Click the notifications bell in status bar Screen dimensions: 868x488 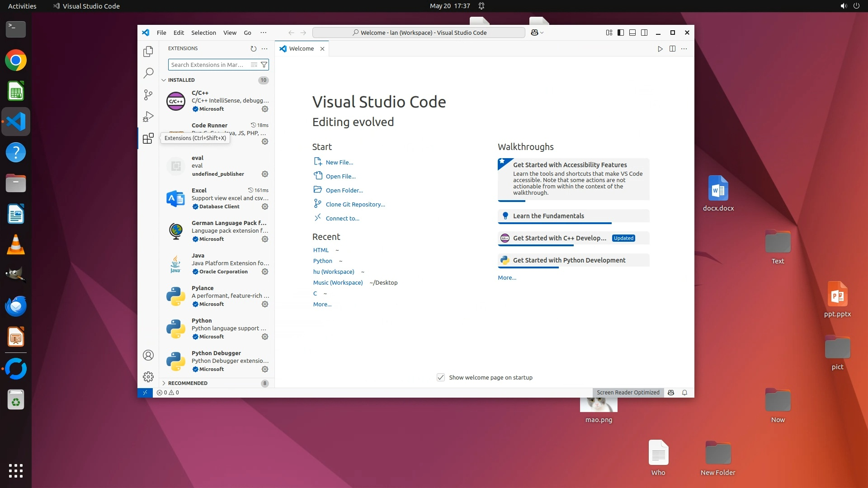click(x=684, y=393)
